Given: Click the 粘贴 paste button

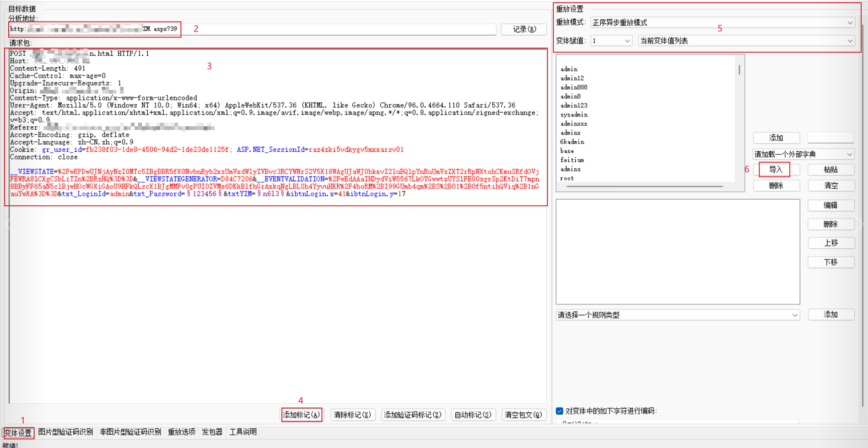Looking at the screenshot, I should click(x=830, y=170).
